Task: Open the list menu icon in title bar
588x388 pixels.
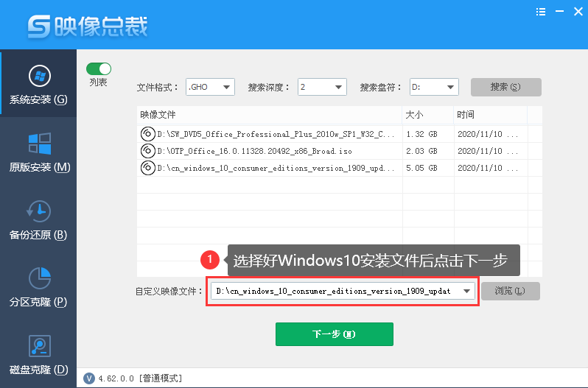Action: (x=541, y=12)
